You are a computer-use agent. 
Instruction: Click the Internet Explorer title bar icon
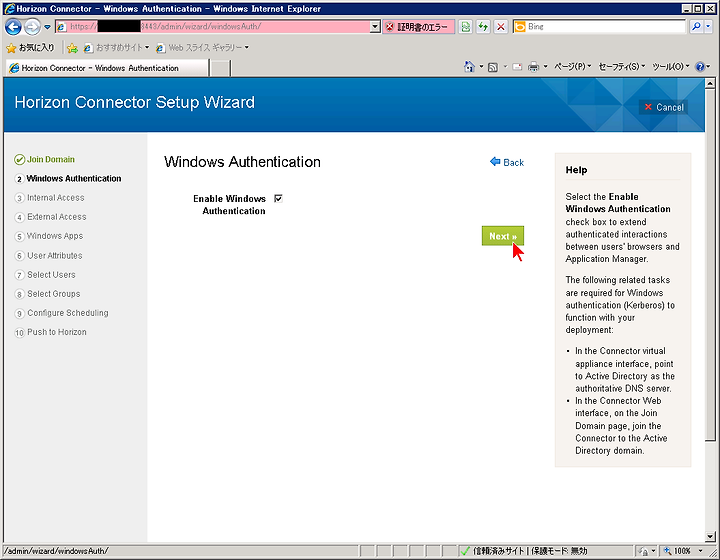[9, 8]
